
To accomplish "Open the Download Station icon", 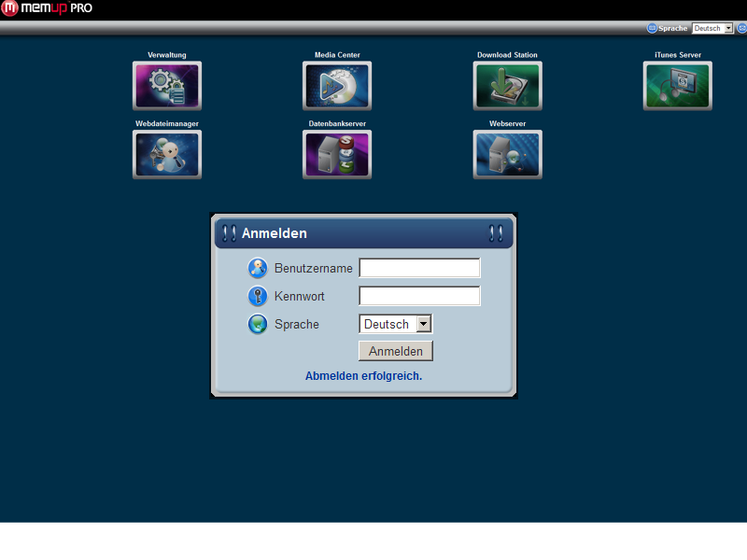I will (507, 86).
